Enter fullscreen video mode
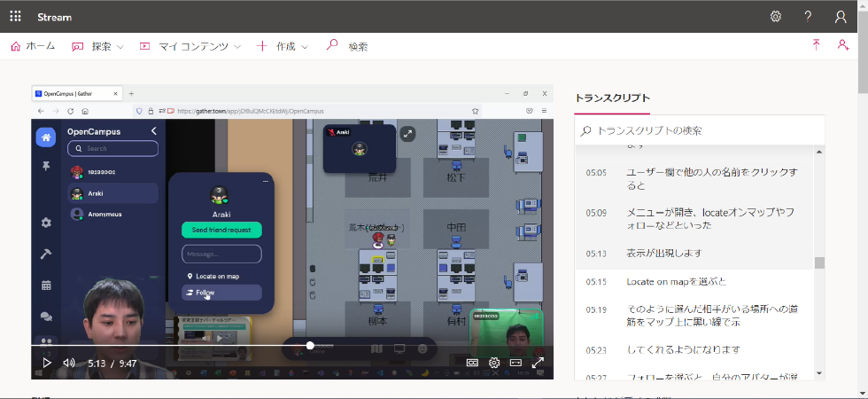This screenshot has width=868, height=399. 537,363
